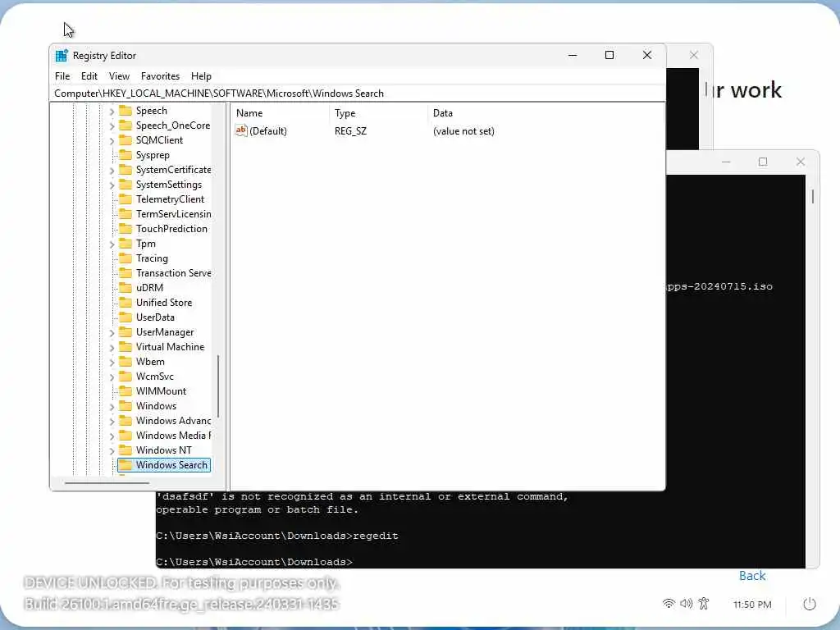Select the Transaction Server key
The image size is (840, 630).
pyautogui.click(x=173, y=273)
